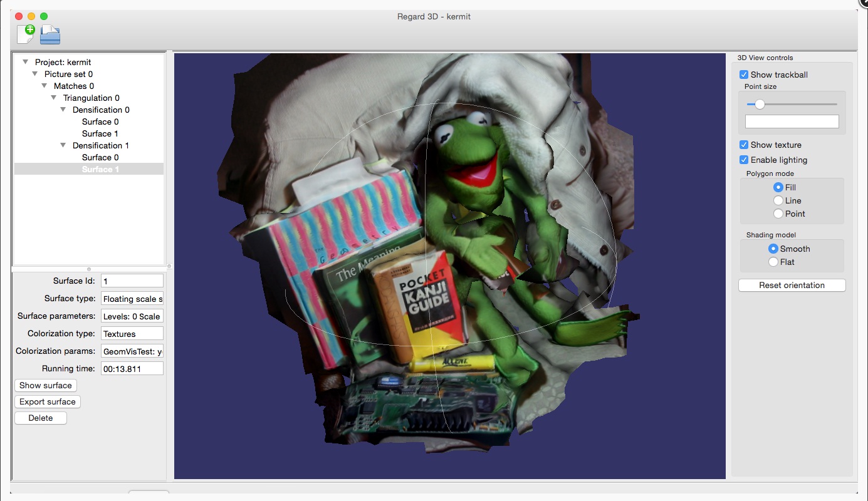Click the "Surface parameters:" label
868x501 pixels.
[57, 316]
